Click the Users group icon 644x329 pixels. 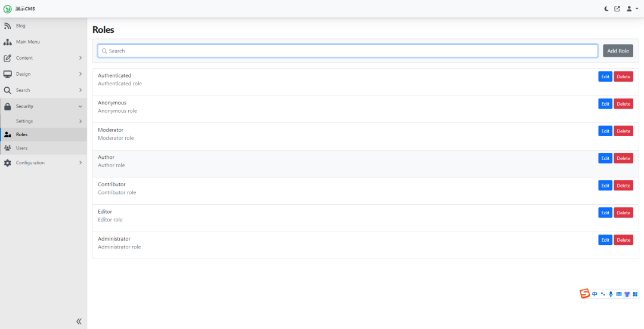(7, 148)
